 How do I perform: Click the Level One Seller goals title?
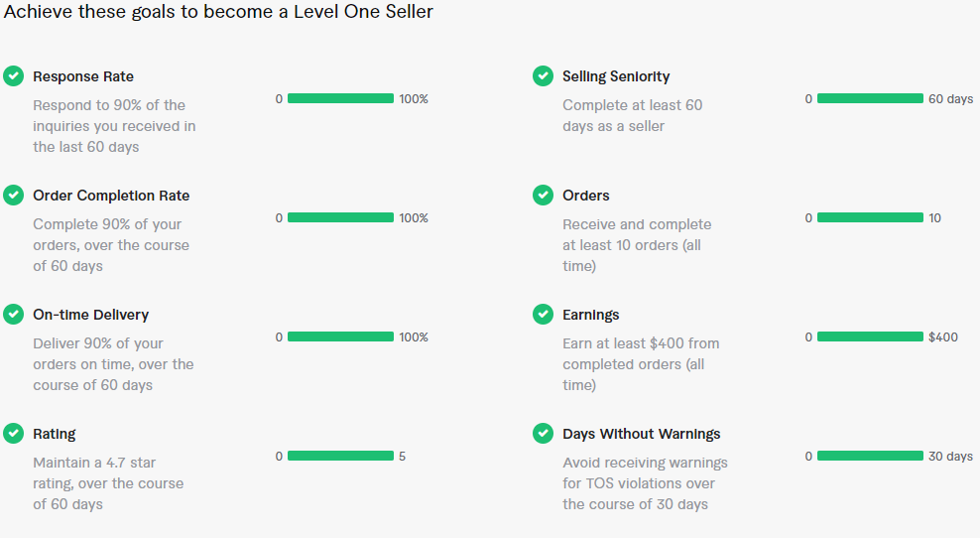[x=218, y=12]
